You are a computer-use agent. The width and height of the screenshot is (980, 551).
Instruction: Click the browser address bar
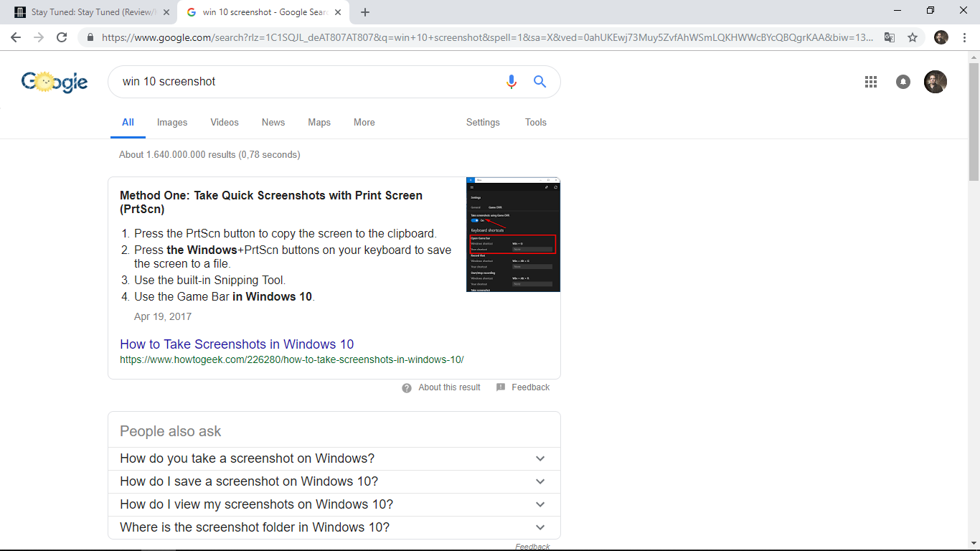488,37
